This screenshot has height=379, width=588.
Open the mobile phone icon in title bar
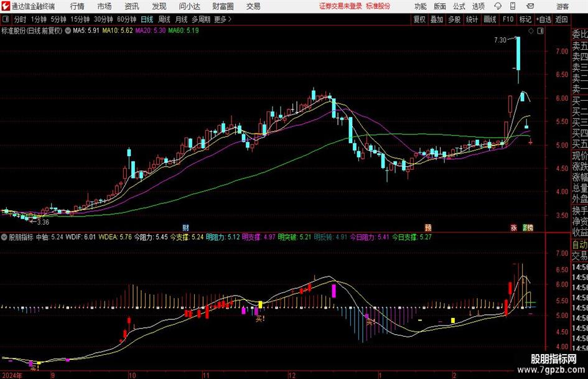click(513, 6)
